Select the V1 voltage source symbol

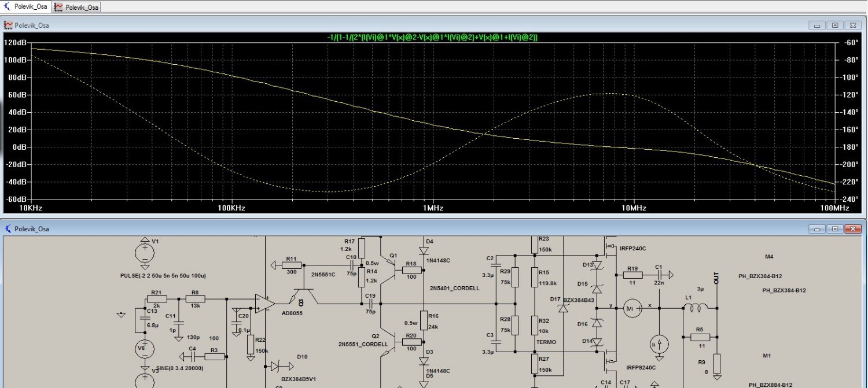[x=144, y=252]
